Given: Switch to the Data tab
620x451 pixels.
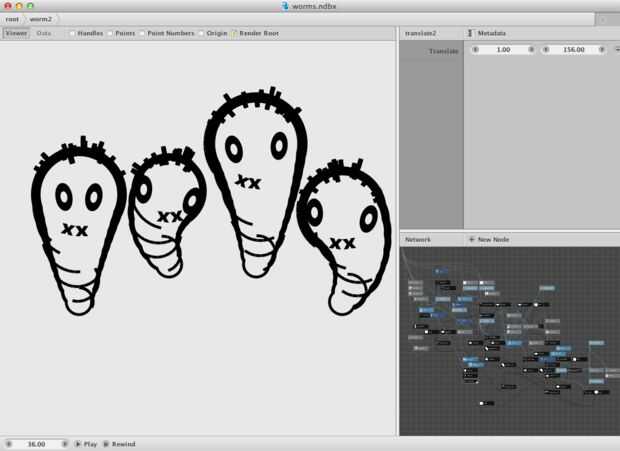Looking at the screenshot, I should (x=43, y=33).
